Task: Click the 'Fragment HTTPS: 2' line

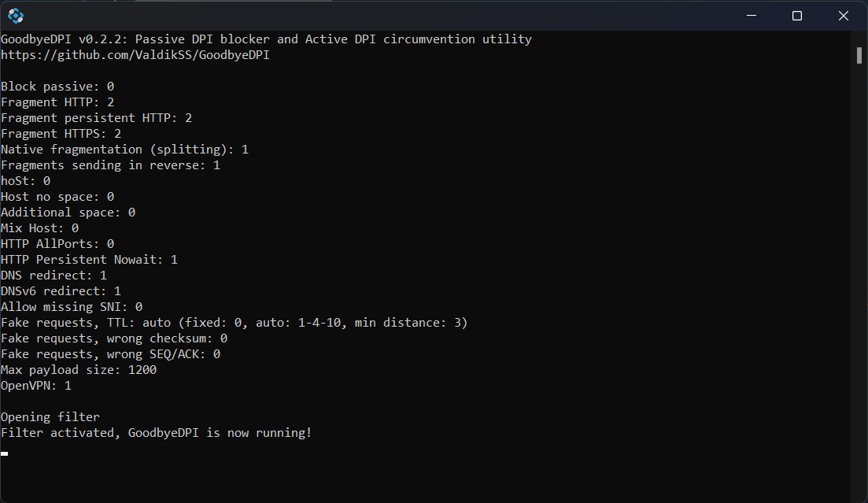Action: [61, 134]
